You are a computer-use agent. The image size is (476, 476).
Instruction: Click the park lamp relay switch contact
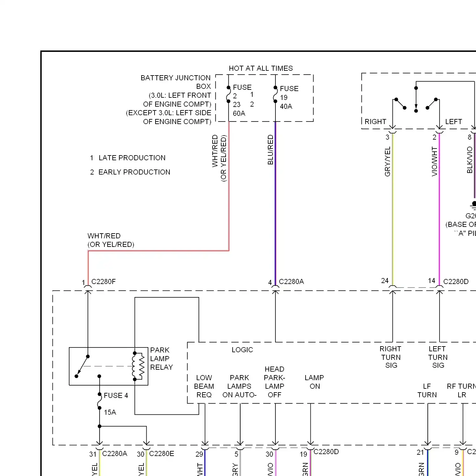(82, 366)
